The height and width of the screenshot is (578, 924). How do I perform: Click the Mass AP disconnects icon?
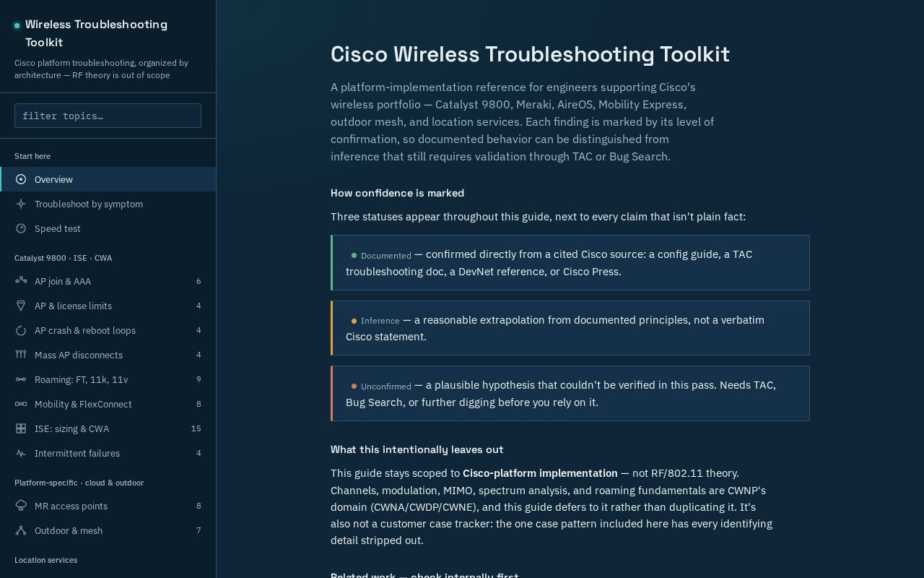[21, 355]
